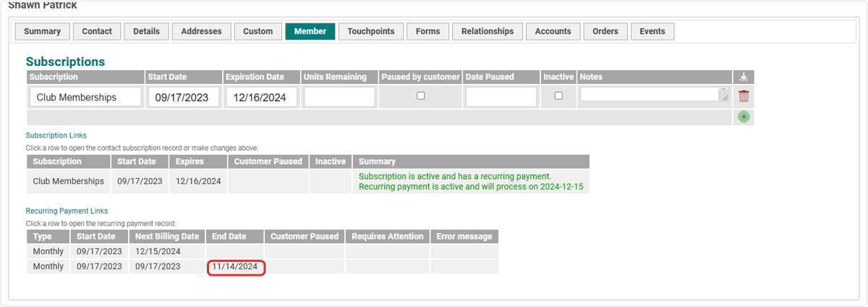Click the Subscriptions section heading

pyautogui.click(x=65, y=62)
